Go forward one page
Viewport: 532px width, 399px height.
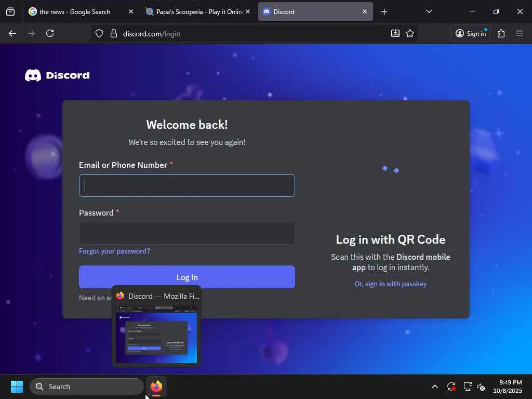31,33
